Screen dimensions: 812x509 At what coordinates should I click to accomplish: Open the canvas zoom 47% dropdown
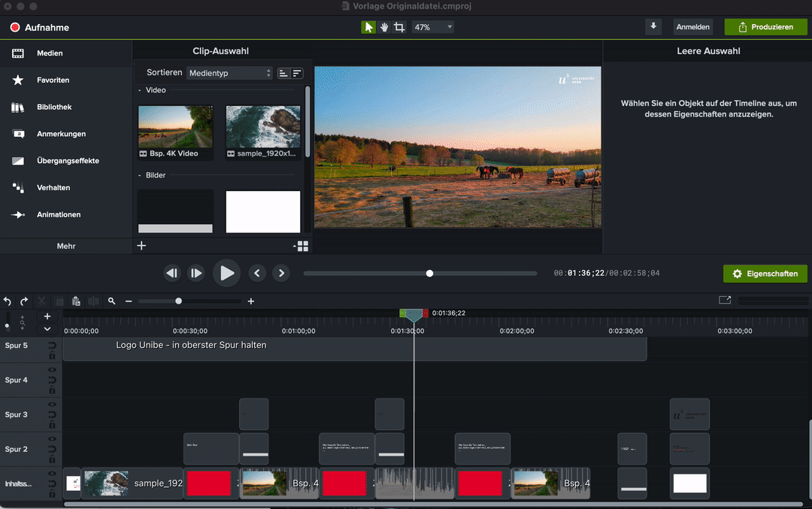tap(433, 27)
